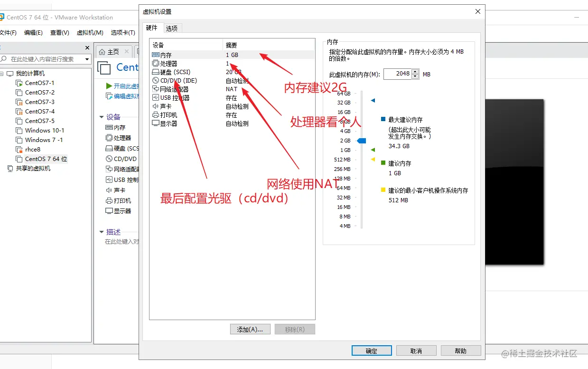
Task: Click suspended VM icon for CentOS7-3
Action: click(19, 102)
